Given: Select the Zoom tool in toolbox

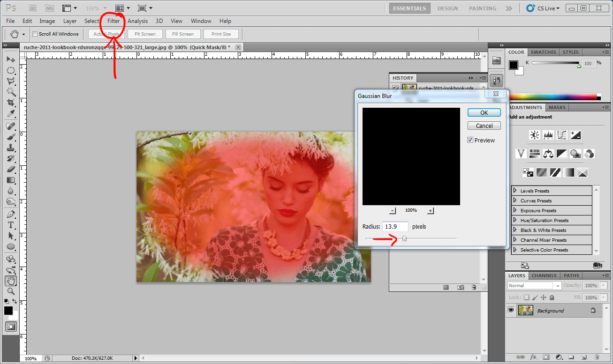Looking at the screenshot, I should click(10, 291).
